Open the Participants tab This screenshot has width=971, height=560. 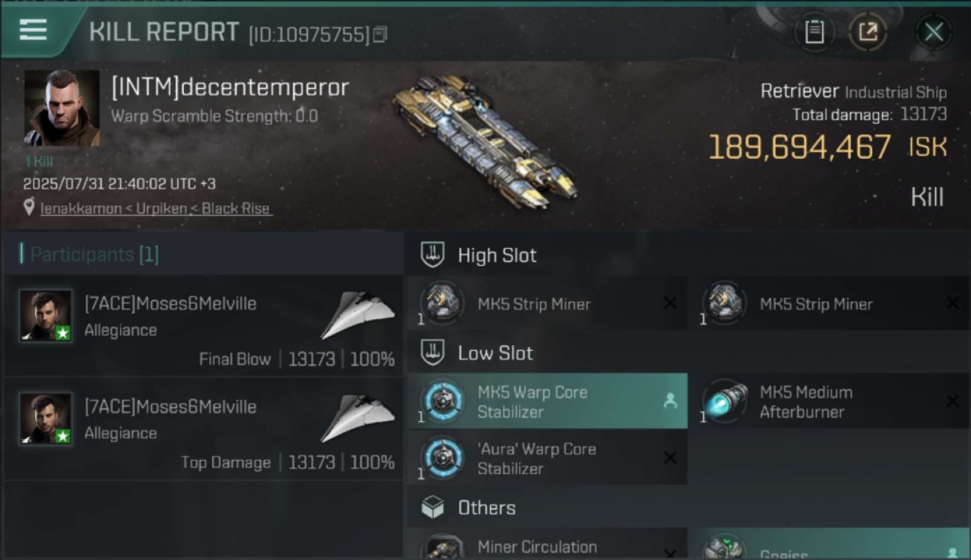(x=90, y=254)
